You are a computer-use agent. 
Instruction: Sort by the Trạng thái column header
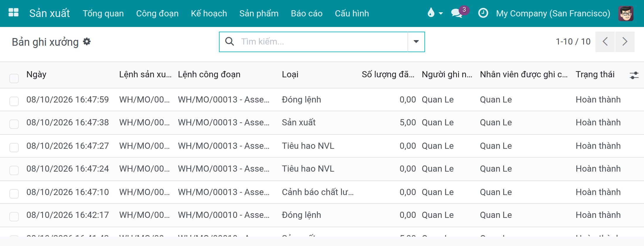click(x=595, y=74)
